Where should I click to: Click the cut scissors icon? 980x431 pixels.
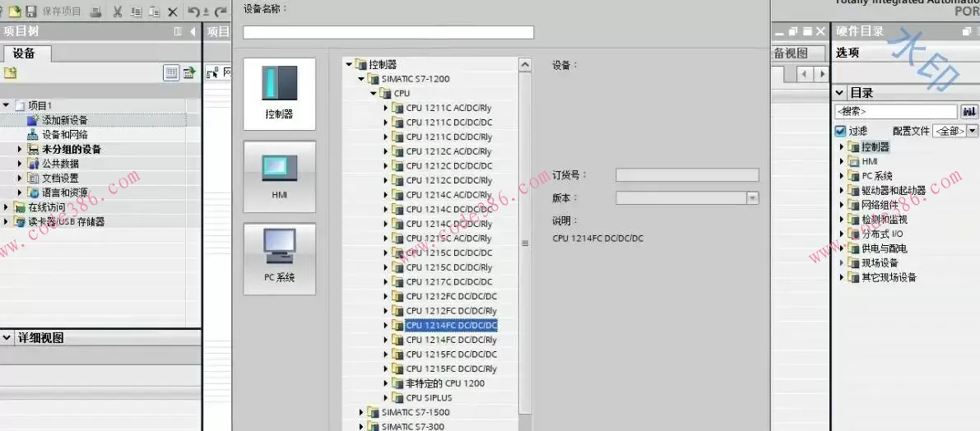pyautogui.click(x=118, y=12)
